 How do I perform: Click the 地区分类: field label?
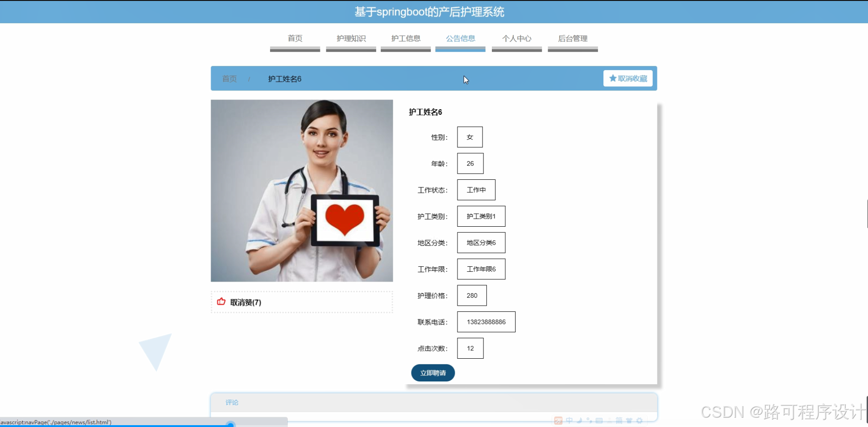[x=432, y=243]
